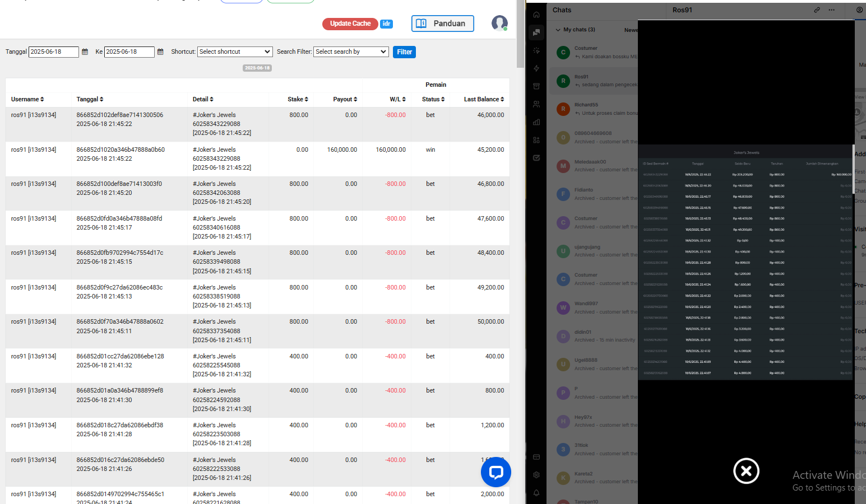This screenshot has width=866, height=504.
Task: Click the 50,000.00 last balance value
Action: click(x=490, y=321)
